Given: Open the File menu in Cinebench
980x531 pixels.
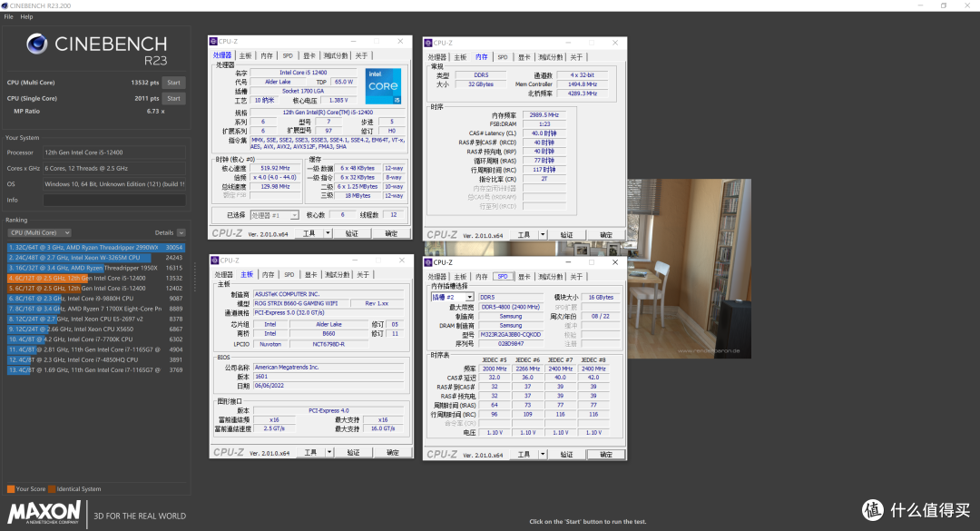Looking at the screenshot, I should [8, 17].
